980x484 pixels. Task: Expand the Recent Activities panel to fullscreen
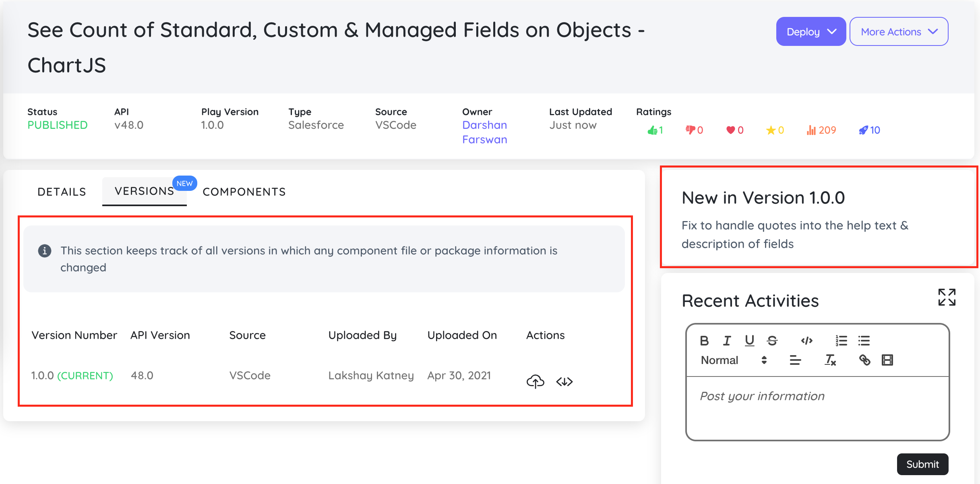click(x=947, y=297)
